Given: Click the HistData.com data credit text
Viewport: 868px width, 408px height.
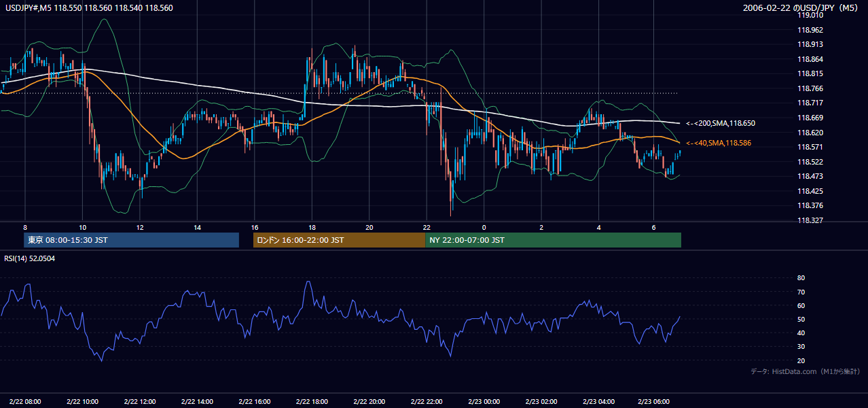Looking at the screenshot, I should pos(806,371).
